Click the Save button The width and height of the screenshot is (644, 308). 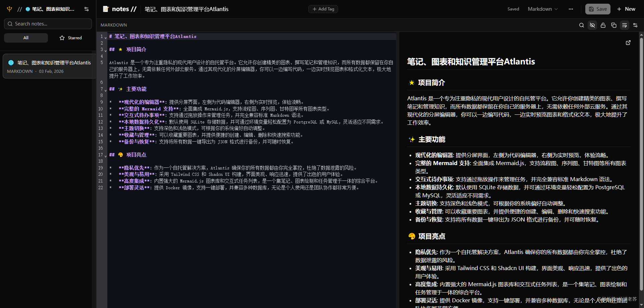(598, 9)
